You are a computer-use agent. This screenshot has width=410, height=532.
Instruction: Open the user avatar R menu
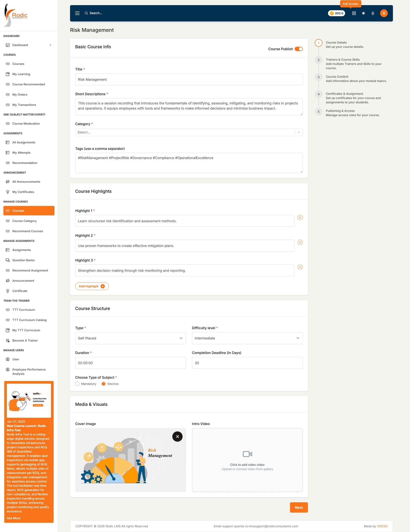(384, 13)
